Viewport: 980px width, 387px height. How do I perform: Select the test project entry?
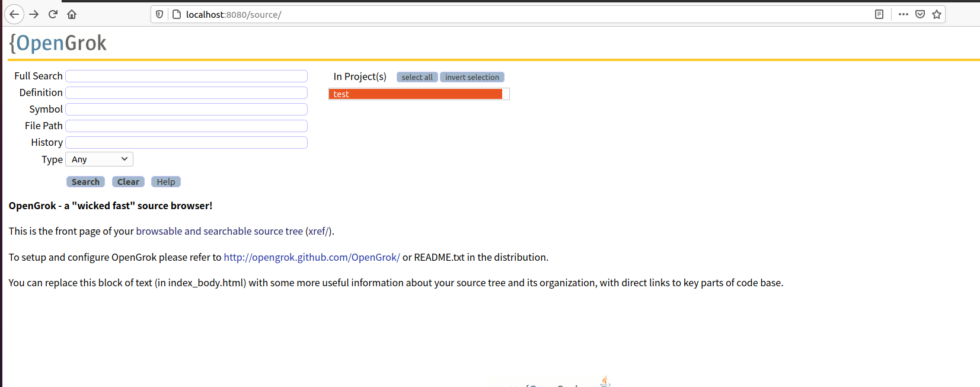(x=416, y=94)
